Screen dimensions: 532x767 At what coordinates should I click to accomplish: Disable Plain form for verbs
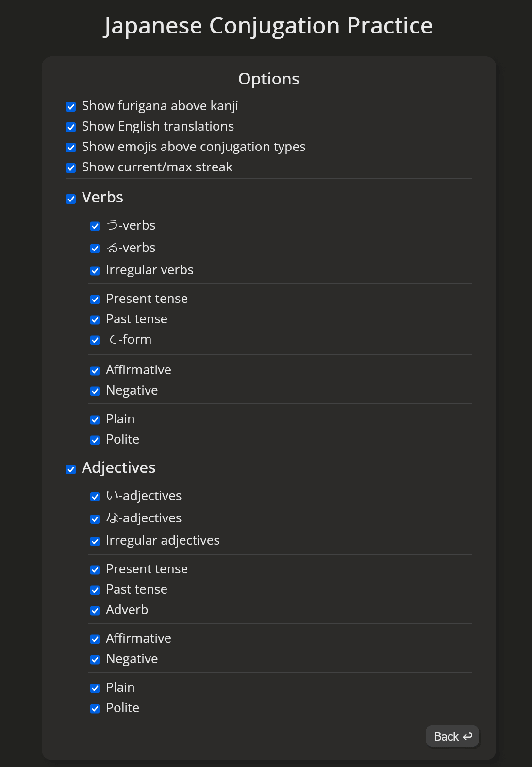tap(95, 419)
